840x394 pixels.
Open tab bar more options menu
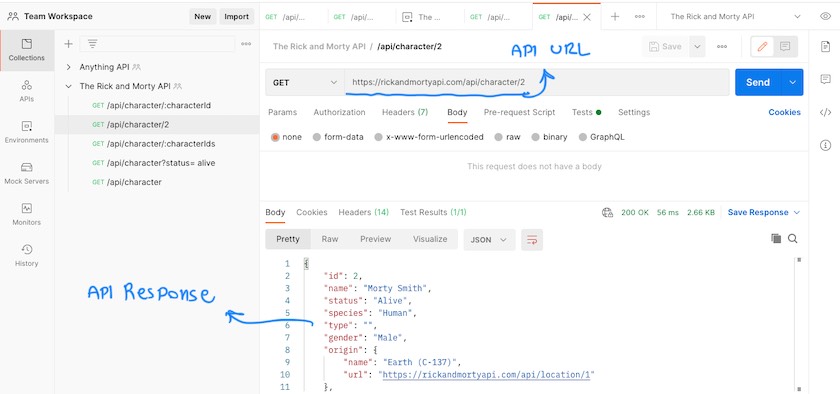click(640, 17)
